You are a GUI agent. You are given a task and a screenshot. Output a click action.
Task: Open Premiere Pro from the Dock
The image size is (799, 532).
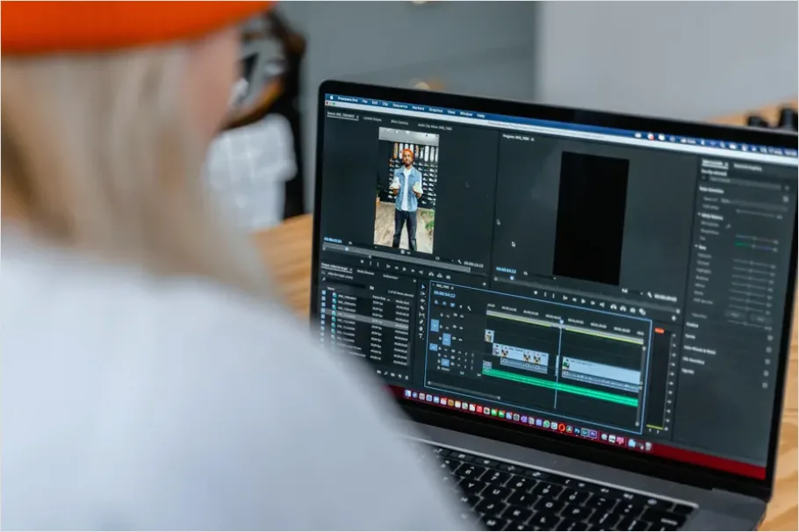point(594,434)
